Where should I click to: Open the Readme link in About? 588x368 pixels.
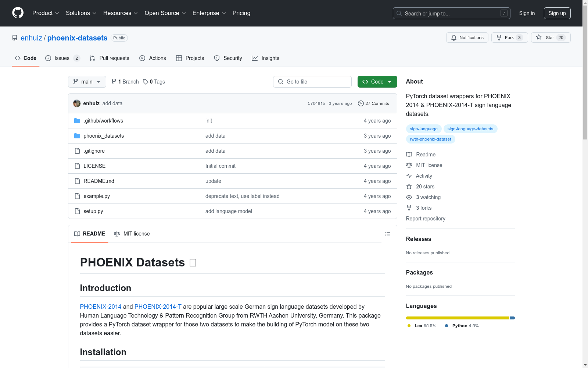click(x=421, y=155)
